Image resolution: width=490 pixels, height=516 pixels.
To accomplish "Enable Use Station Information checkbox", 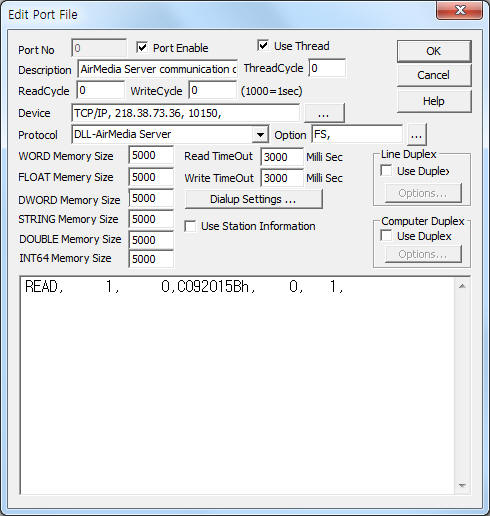I will (190, 226).
